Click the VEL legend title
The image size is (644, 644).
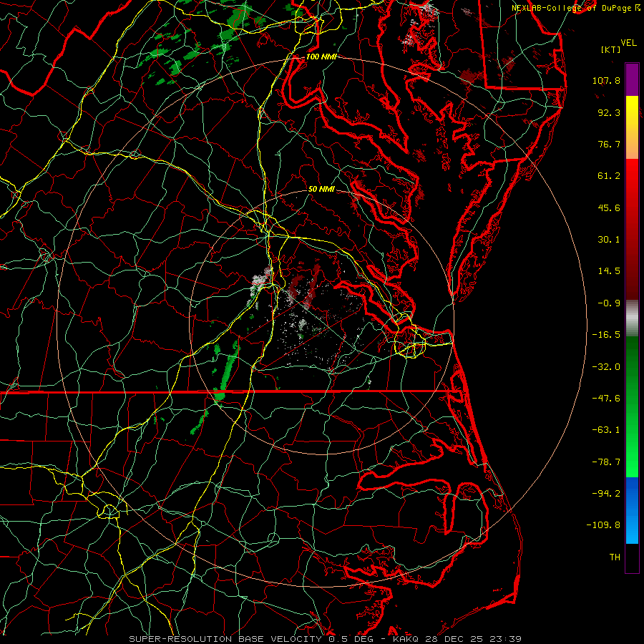(x=629, y=43)
